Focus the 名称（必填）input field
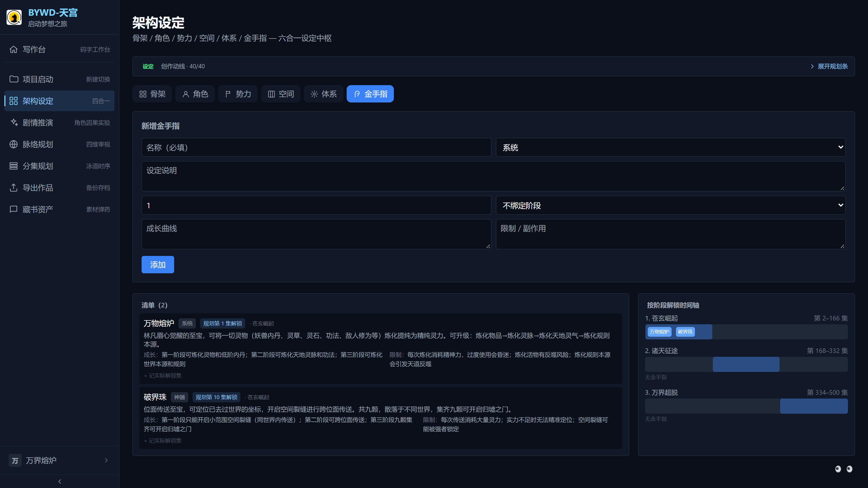 pyautogui.click(x=316, y=147)
